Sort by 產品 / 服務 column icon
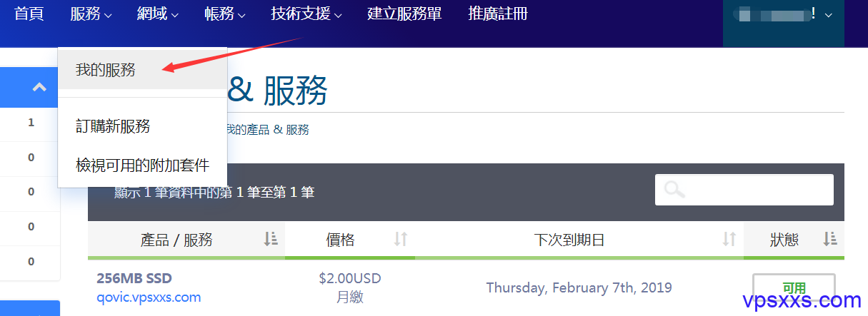The width and height of the screenshot is (868, 316). point(271,240)
